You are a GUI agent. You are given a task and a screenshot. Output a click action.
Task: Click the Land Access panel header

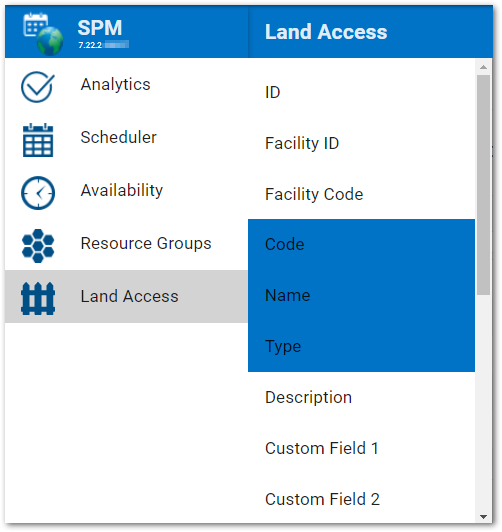(x=326, y=32)
